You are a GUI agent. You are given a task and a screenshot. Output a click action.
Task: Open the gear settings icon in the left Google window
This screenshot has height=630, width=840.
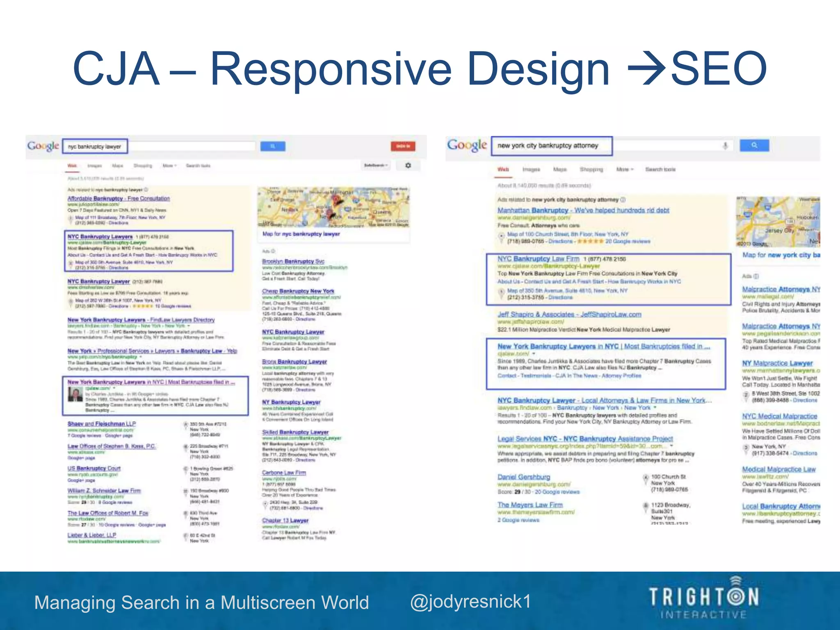tap(408, 165)
